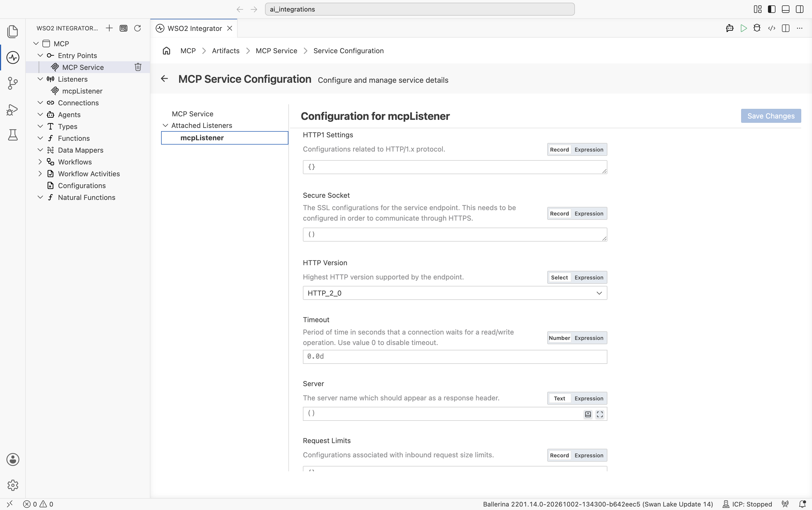
Task: Open the Manage settings gear icon
Action: tap(12, 485)
